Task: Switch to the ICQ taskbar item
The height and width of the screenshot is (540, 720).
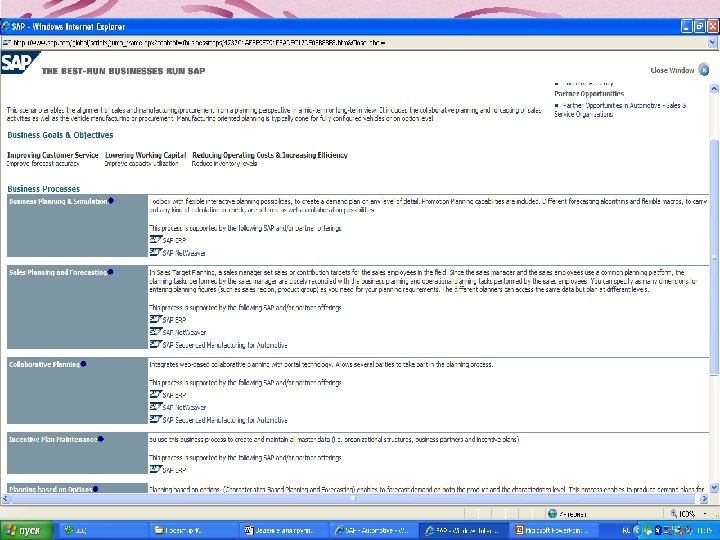Action: point(102,530)
